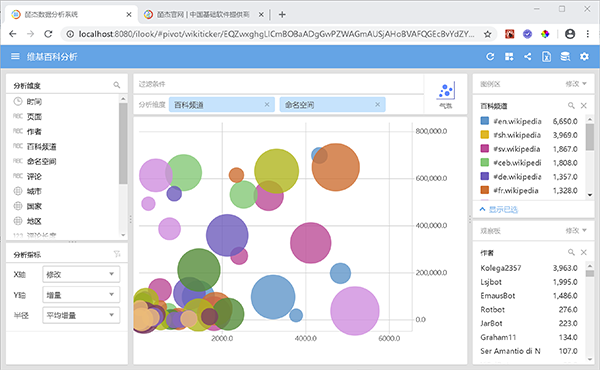
Task: Click the 修改 button in legend panel
Action: click(x=576, y=84)
